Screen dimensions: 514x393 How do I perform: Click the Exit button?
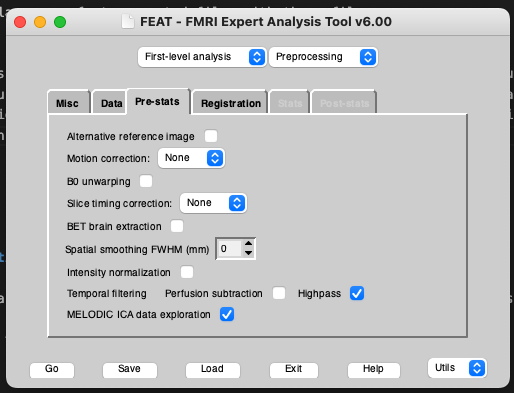pyautogui.click(x=294, y=369)
